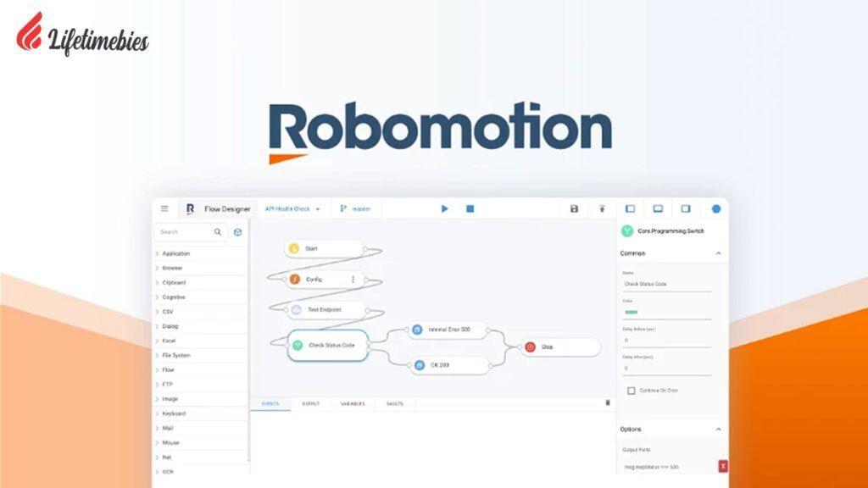Expand the Browser node category

172,268
